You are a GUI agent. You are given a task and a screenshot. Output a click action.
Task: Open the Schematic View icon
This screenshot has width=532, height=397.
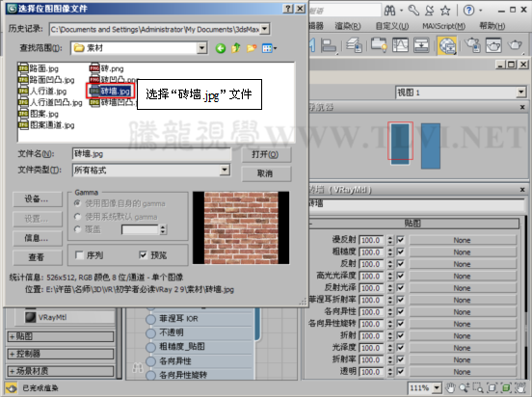[421, 45]
